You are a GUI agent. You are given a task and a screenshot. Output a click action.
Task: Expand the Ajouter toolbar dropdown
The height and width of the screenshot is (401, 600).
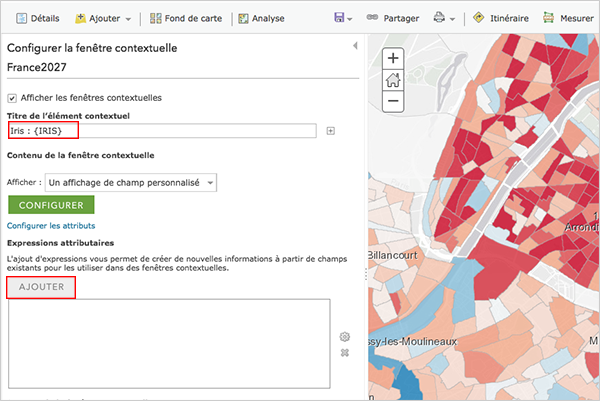coord(103,18)
